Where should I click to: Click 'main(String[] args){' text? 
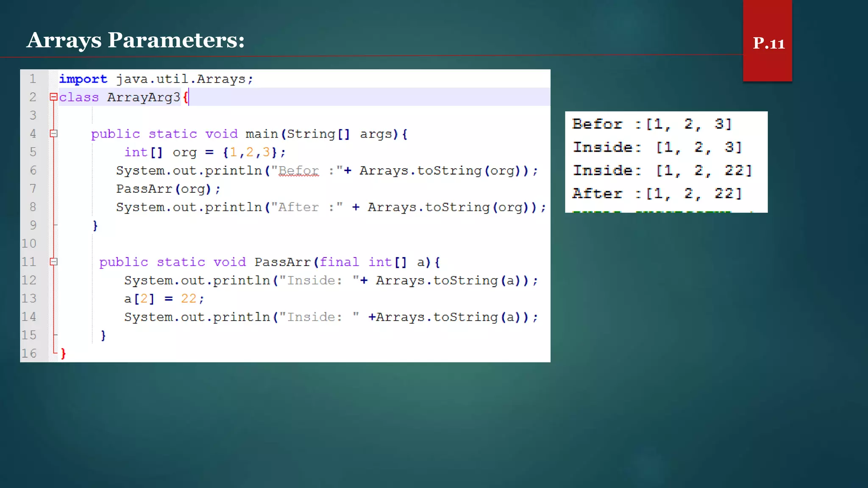(326, 134)
